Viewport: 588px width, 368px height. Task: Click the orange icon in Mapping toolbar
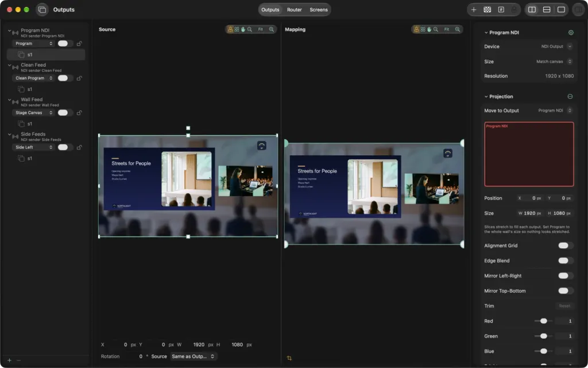click(416, 29)
